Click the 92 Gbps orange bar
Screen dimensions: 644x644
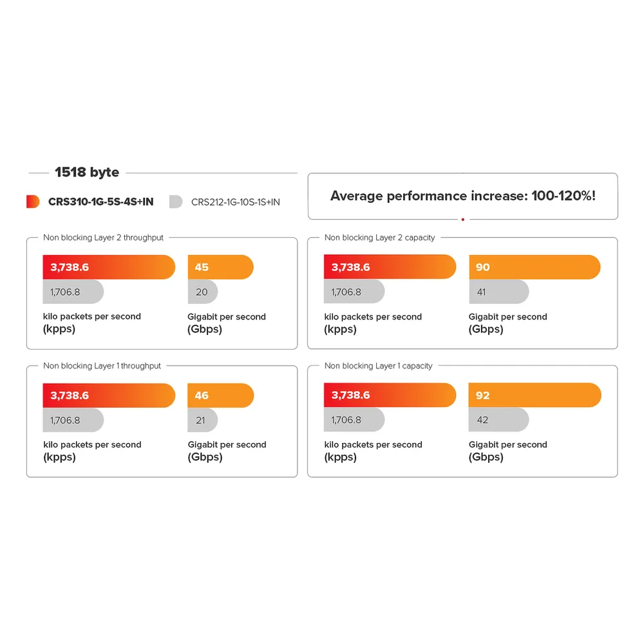coord(535,395)
